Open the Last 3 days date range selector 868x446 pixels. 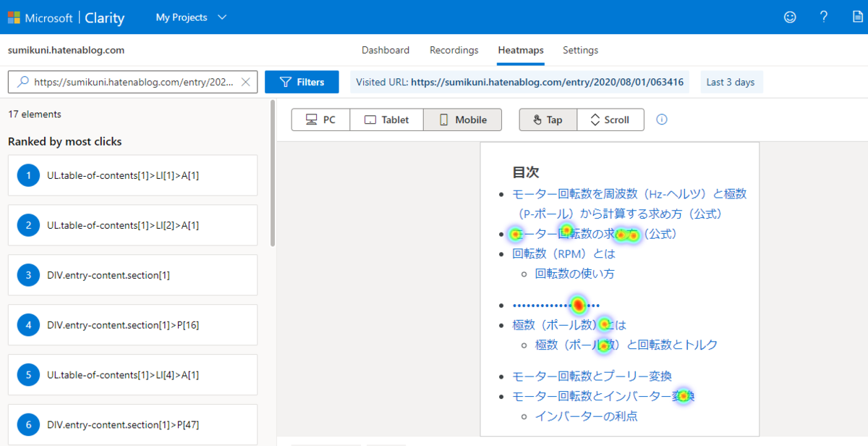731,82
